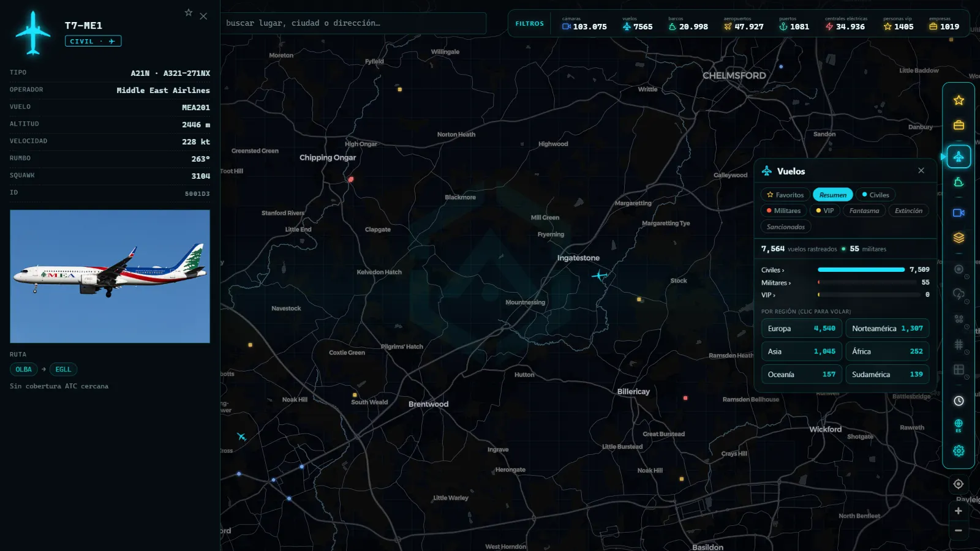Toggle the puertos counter 1081
This screenshot has height=551, width=980.
point(794,24)
